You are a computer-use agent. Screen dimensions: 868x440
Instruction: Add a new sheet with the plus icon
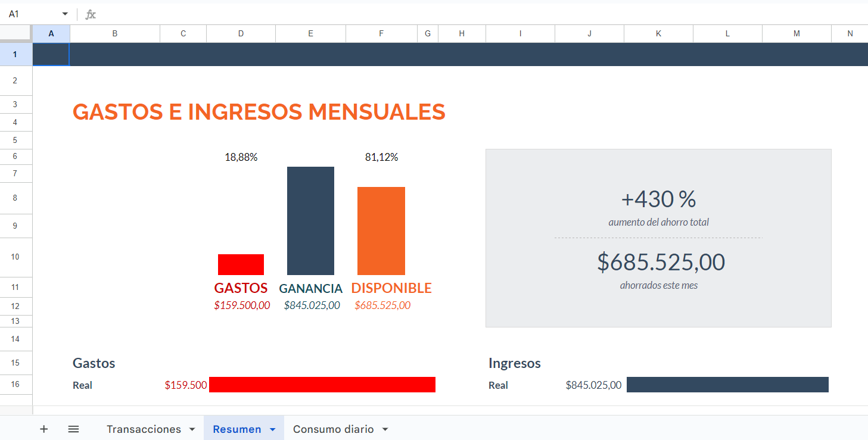pyautogui.click(x=43, y=429)
